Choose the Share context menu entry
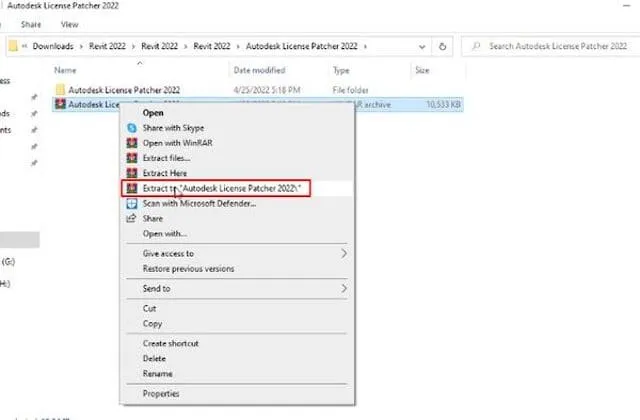The height and width of the screenshot is (420, 640). click(x=153, y=218)
